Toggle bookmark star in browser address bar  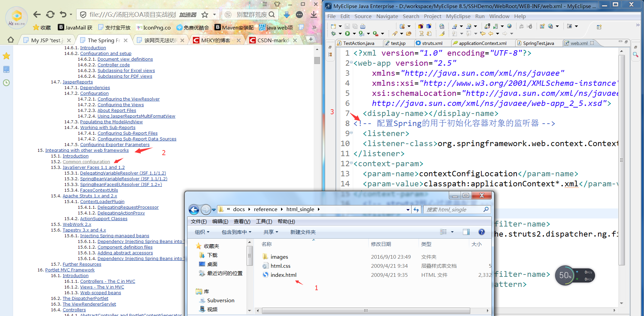coord(205,14)
